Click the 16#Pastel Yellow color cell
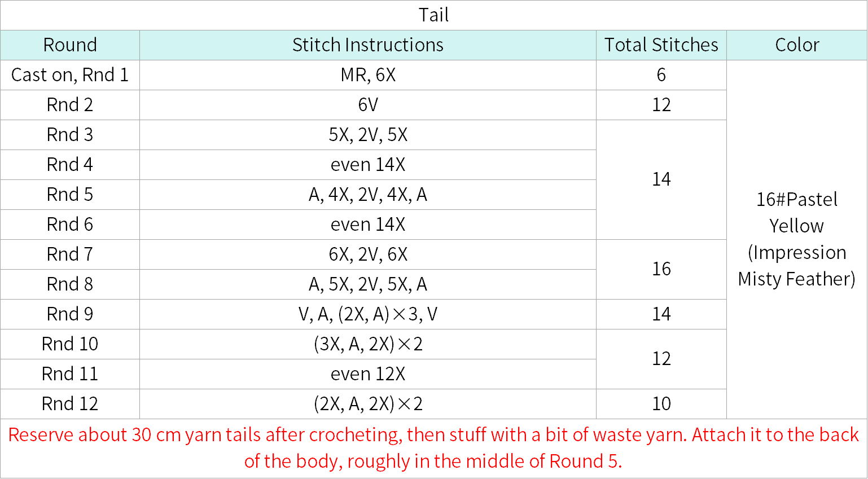This screenshot has width=868, height=479. (x=797, y=239)
